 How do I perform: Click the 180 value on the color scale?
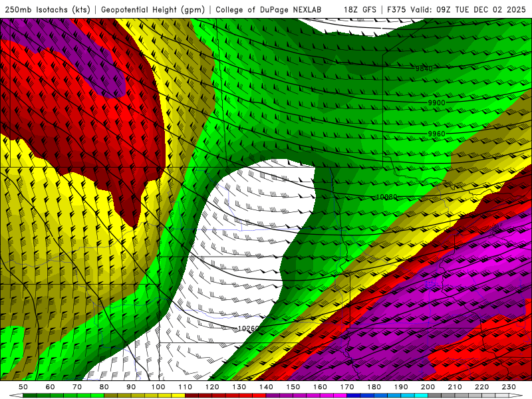pyautogui.click(x=374, y=387)
